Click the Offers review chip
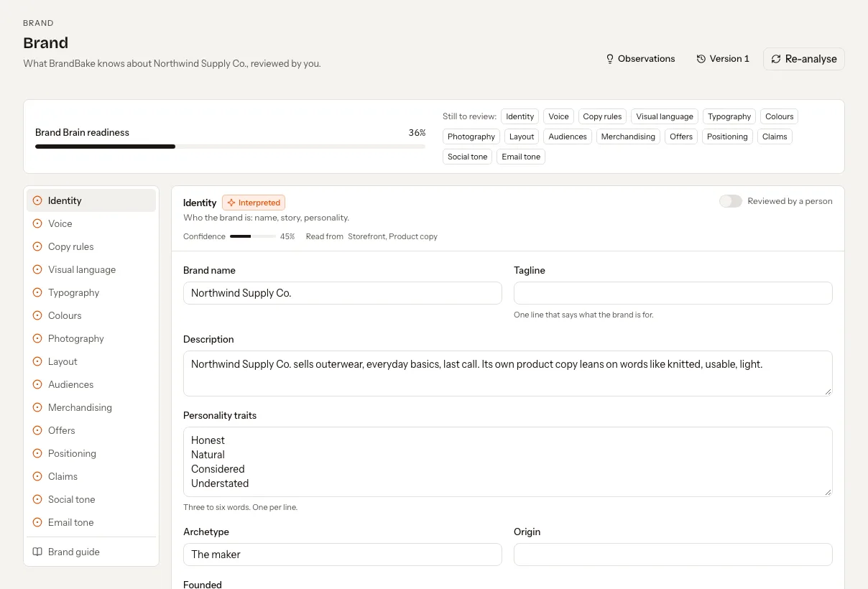The width and height of the screenshot is (868, 589). [x=681, y=136]
